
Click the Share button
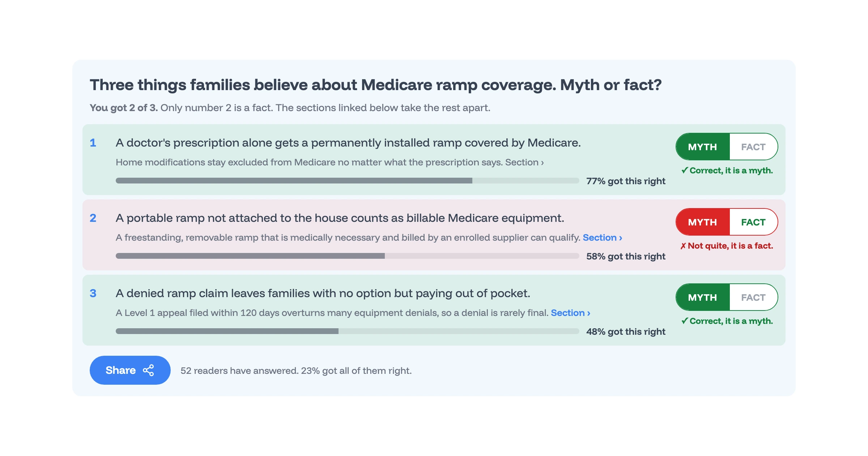[x=130, y=370]
